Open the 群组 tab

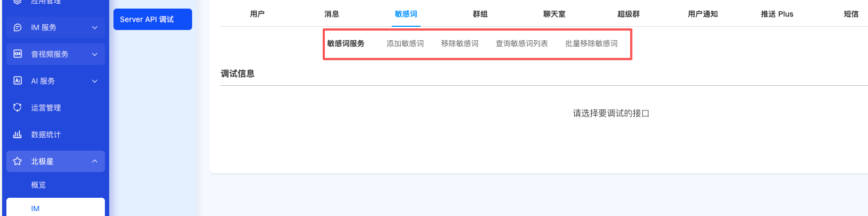pyautogui.click(x=480, y=14)
